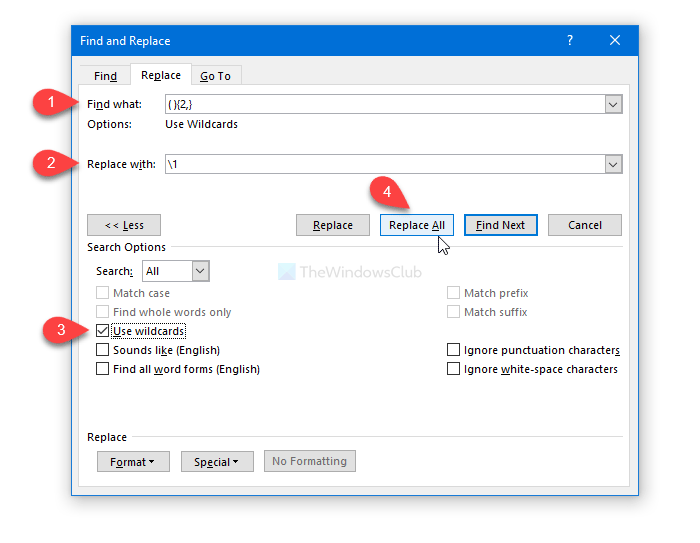Screen dimensions: 700x543
Task: Enable Sounds like (English) option
Action: point(102,350)
